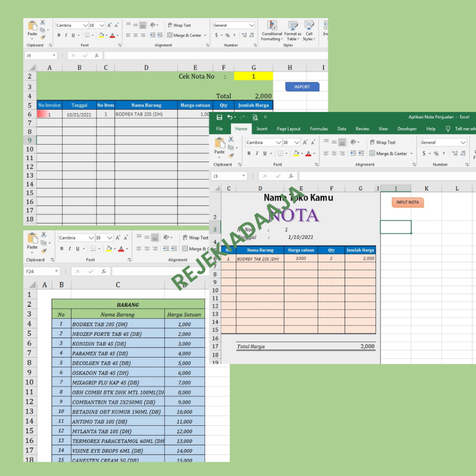Viewport: 476px width, 476px height.
Task: Click Insert Function fx in Barang window
Action: coord(104,271)
